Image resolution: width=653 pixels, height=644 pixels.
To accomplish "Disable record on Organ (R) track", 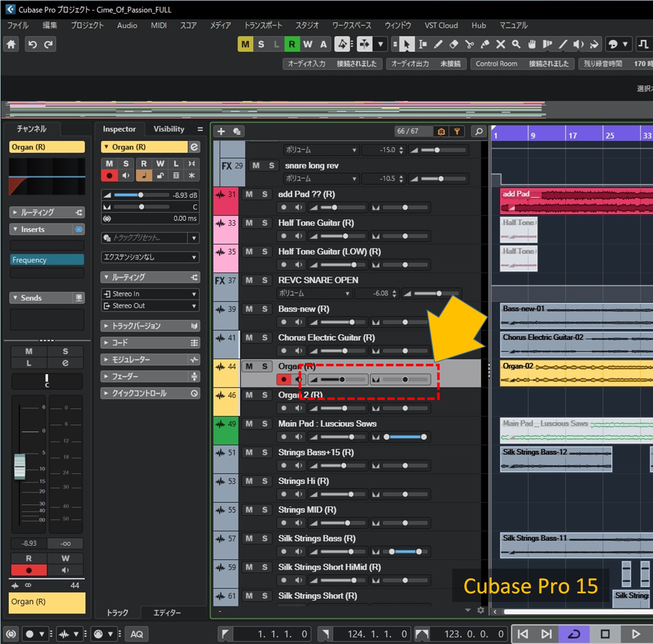I will (284, 379).
